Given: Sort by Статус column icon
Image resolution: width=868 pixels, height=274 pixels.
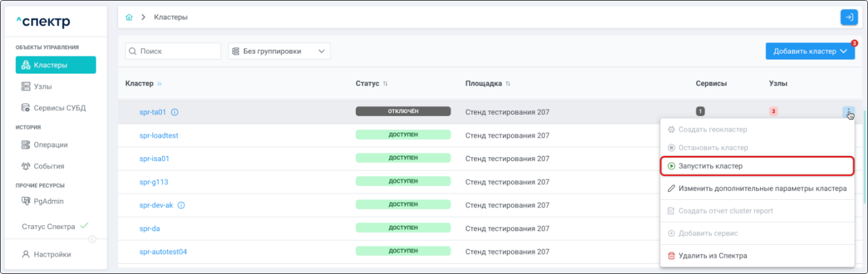Looking at the screenshot, I should [386, 84].
